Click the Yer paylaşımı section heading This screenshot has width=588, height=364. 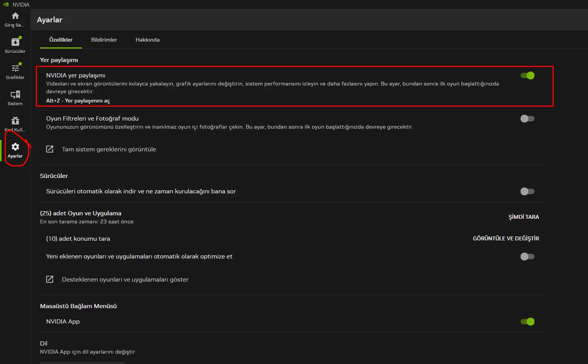coord(59,60)
